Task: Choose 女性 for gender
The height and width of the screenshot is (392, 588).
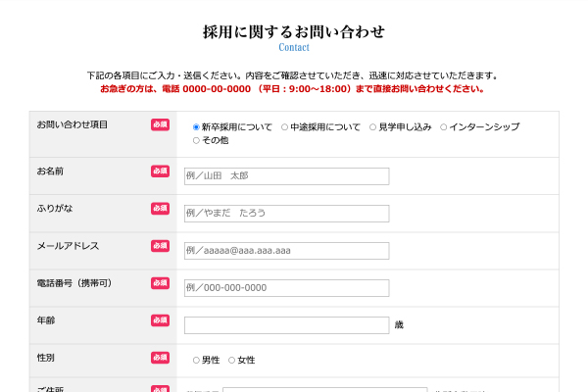Action: (x=231, y=360)
